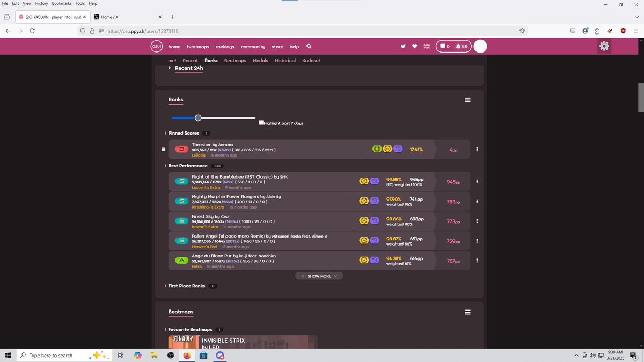Screen dimensions: 644x362
Task: Jump to the Historical profile section tab
Action: click(285, 61)
